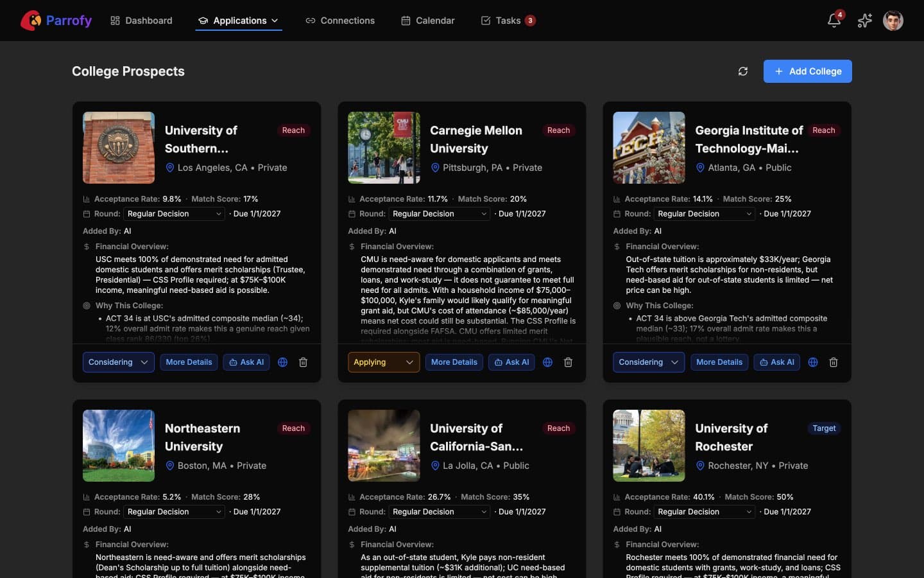Ask AI about University of Southern California
924x578 pixels.
tap(246, 362)
